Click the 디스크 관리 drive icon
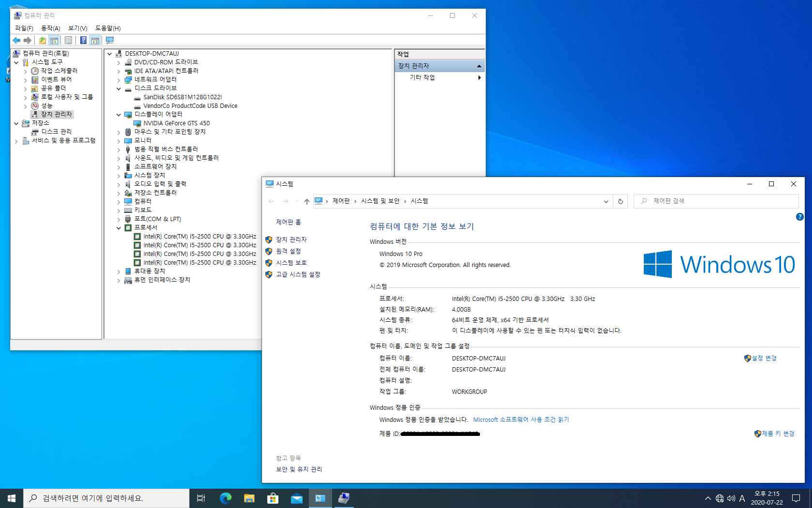The width and height of the screenshot is (812, 508). (x=35, y=132)
